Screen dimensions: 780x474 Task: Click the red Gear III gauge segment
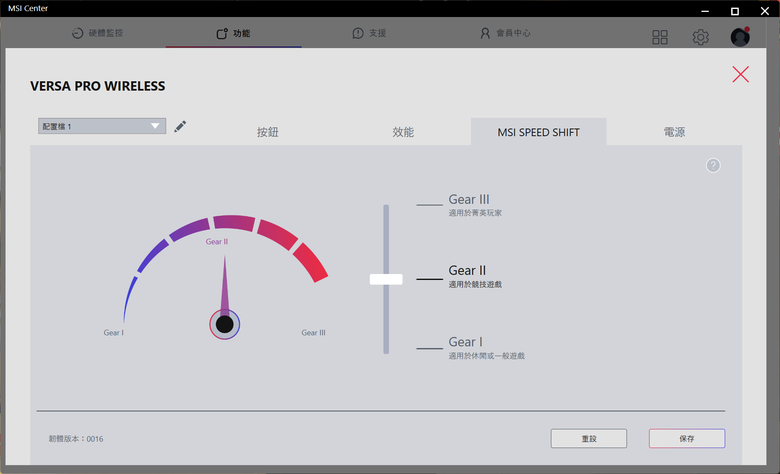[x=310, y=263]
